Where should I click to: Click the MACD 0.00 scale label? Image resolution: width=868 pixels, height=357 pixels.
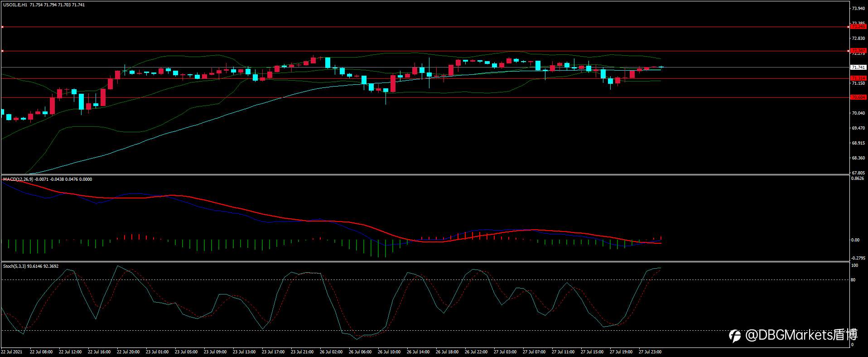click(x=855, y=240)
